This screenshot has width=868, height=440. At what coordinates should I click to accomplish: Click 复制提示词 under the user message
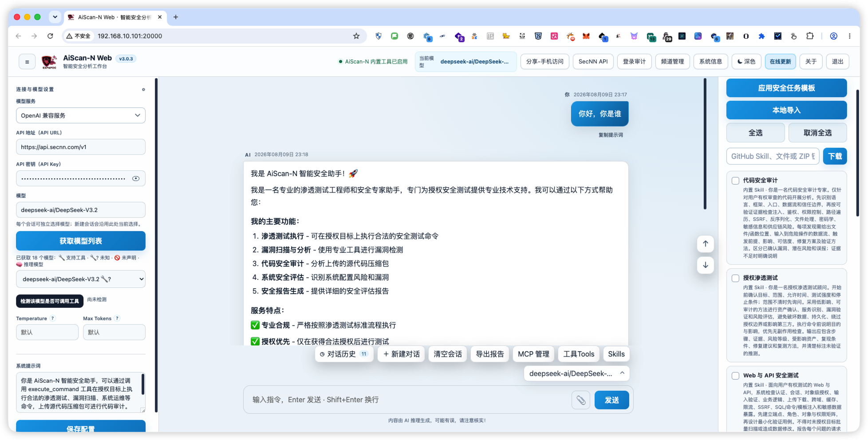click(x=611, y=135)
